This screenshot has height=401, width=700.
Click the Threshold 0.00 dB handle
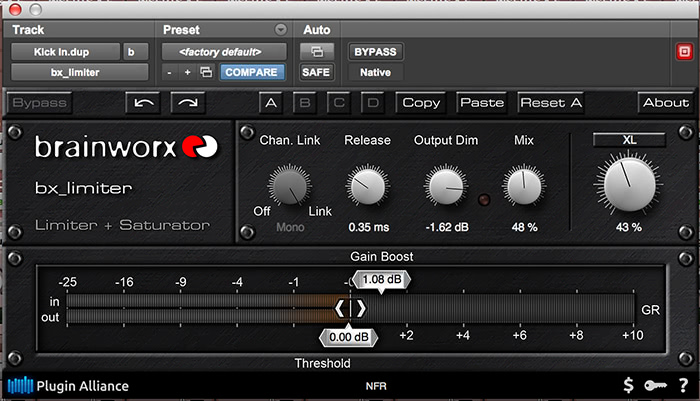tap(349, 337)
